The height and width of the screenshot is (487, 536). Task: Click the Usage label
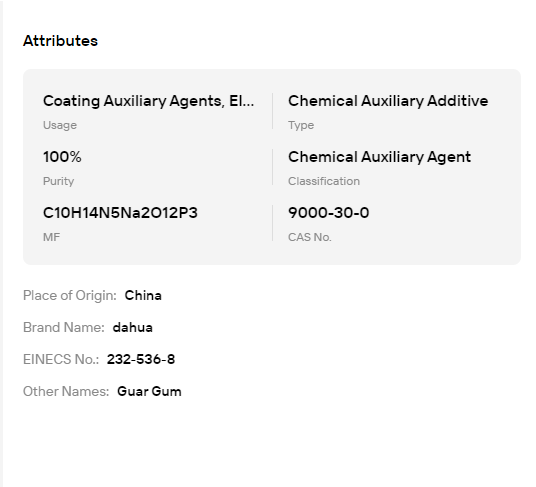[60, 125]
